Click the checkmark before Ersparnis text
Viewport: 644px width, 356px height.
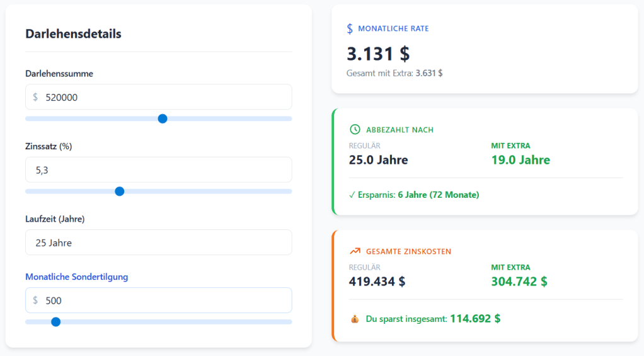coord(352,195)
